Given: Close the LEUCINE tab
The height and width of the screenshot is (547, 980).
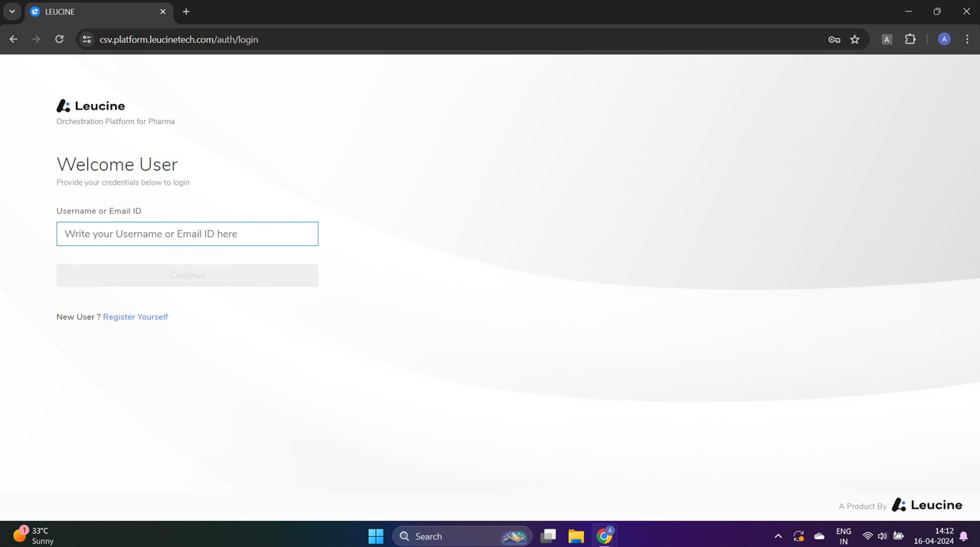Looking at the screenshot, I should pos(162,11).
